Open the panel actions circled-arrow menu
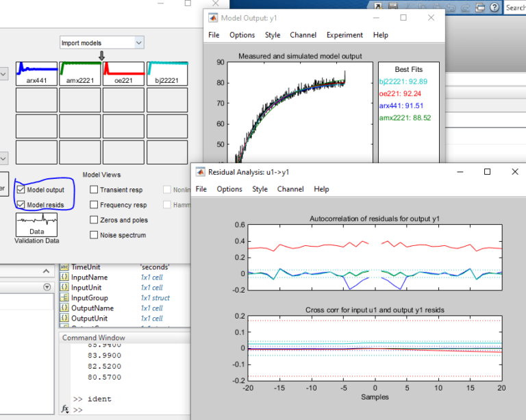The height and width of the screenshot is (420, 526). pos(47,287)
